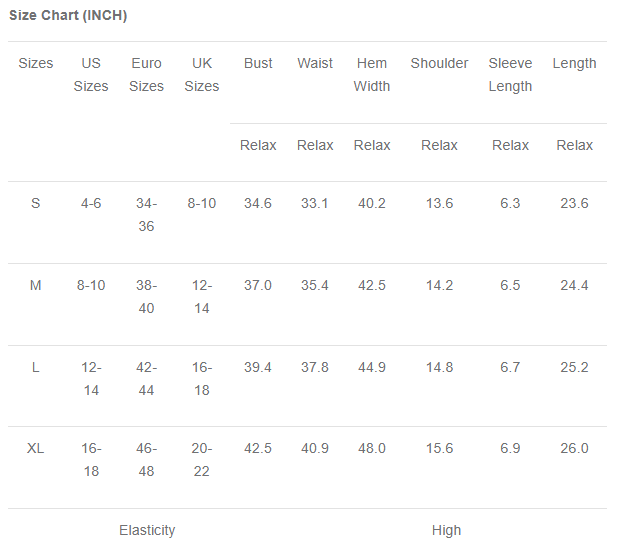Click the S size row label
The height and width of the screenshot is (556, 619).
36,203
